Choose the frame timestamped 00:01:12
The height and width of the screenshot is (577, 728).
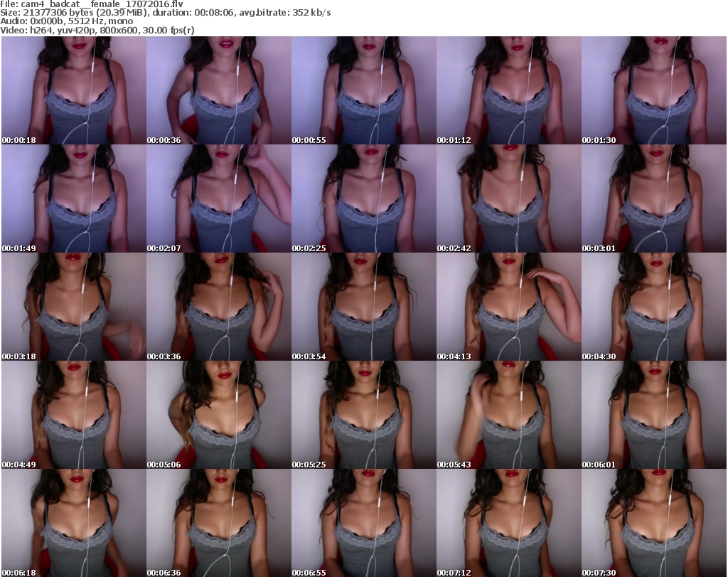point(509,90)
